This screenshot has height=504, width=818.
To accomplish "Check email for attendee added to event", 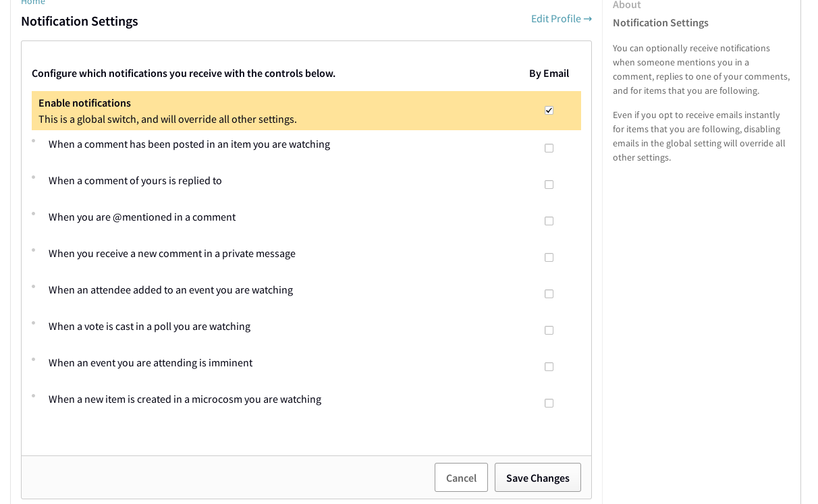I will tap(549, 293).
